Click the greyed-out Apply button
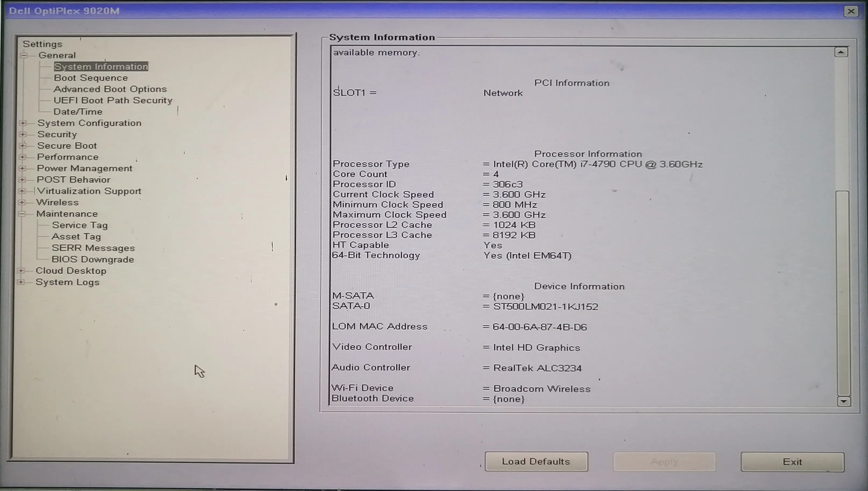 [x=664, y=462]
